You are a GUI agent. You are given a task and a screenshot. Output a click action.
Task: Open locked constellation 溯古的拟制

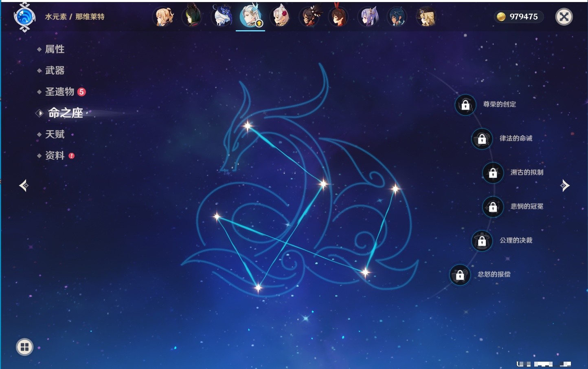[x=493, y=173]
